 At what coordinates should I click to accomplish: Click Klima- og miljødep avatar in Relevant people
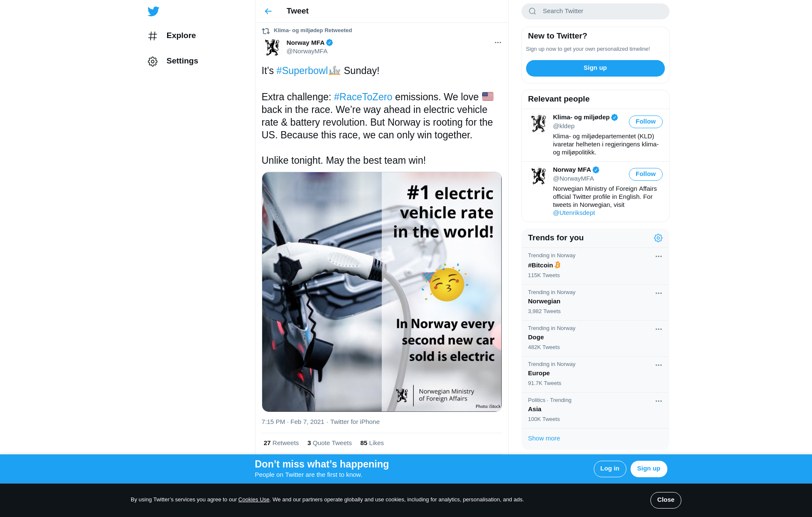click(x=538, y=124)
